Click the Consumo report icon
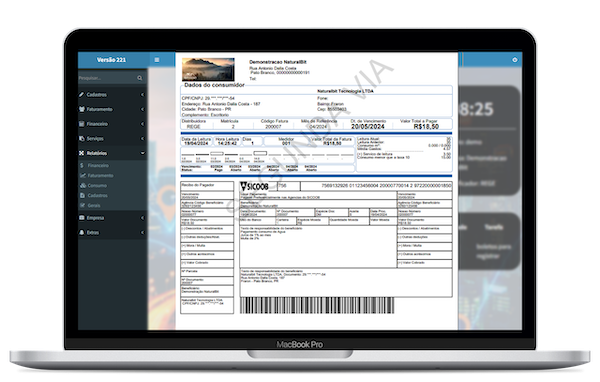The height and width of the screenshot is (382, 600). (82, 185)
